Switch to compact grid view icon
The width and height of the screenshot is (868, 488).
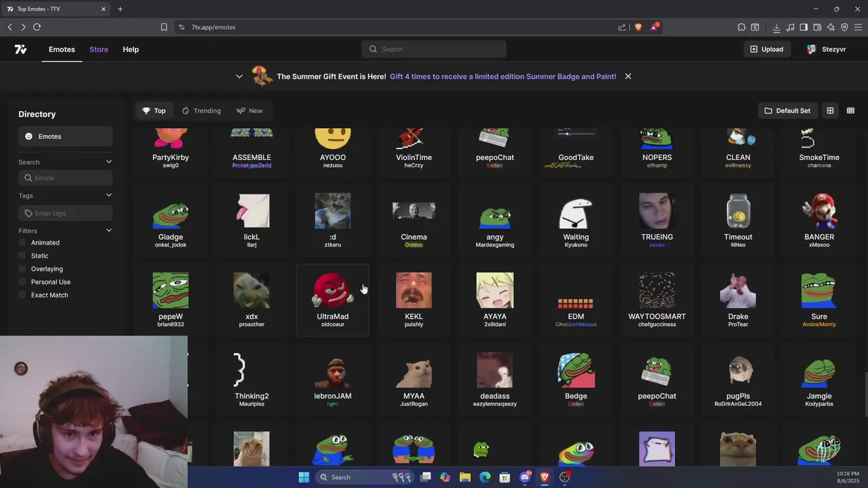tap(850, 110)
